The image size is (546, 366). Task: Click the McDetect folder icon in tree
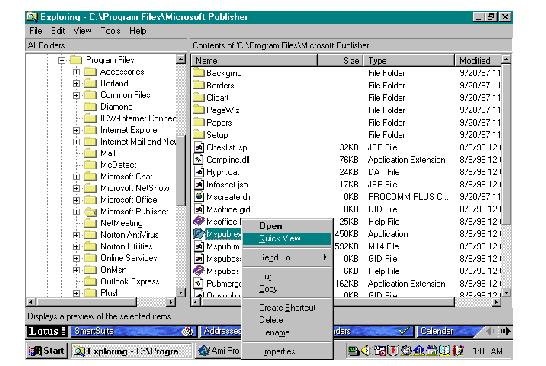tap(90, 165)
